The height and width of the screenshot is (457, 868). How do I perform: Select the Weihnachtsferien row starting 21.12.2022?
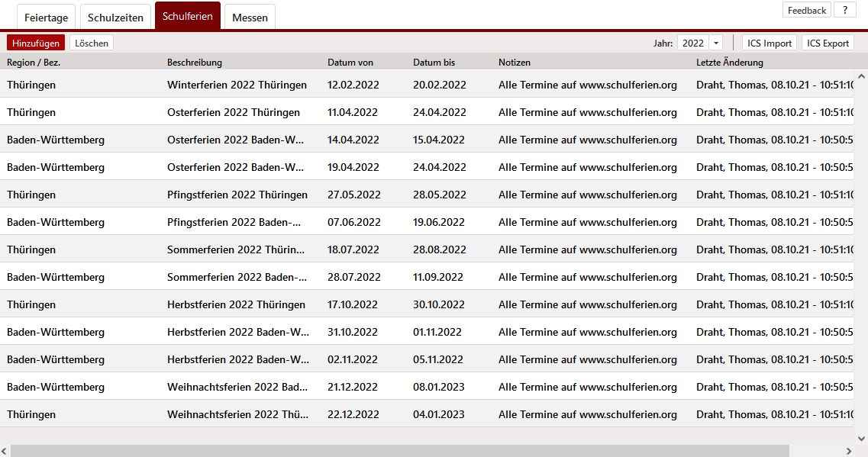[x=237, y=387]
